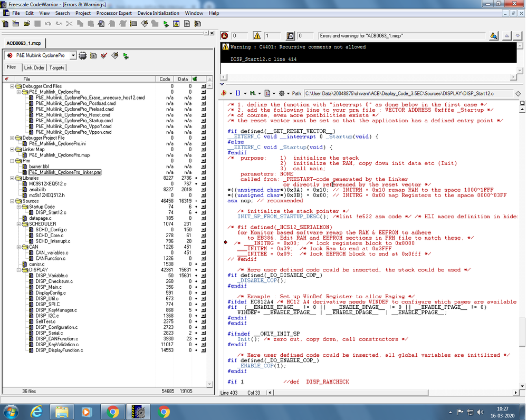527x420 pixels.
Task: Click the Synchronize Modification Dates checkmark icon
Action: pyautogui.click(x=104, y=56)
